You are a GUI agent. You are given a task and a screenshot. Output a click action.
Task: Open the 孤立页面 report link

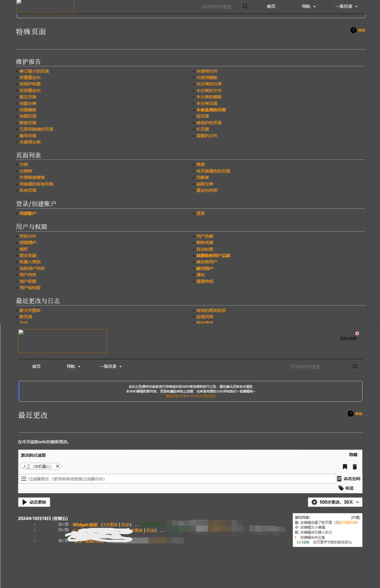(28, 97)
